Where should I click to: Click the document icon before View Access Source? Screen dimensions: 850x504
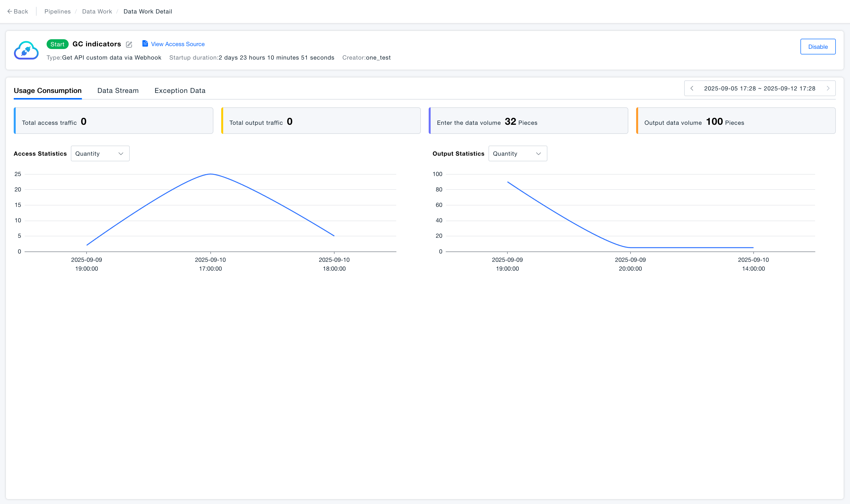[x=145, y=43]
